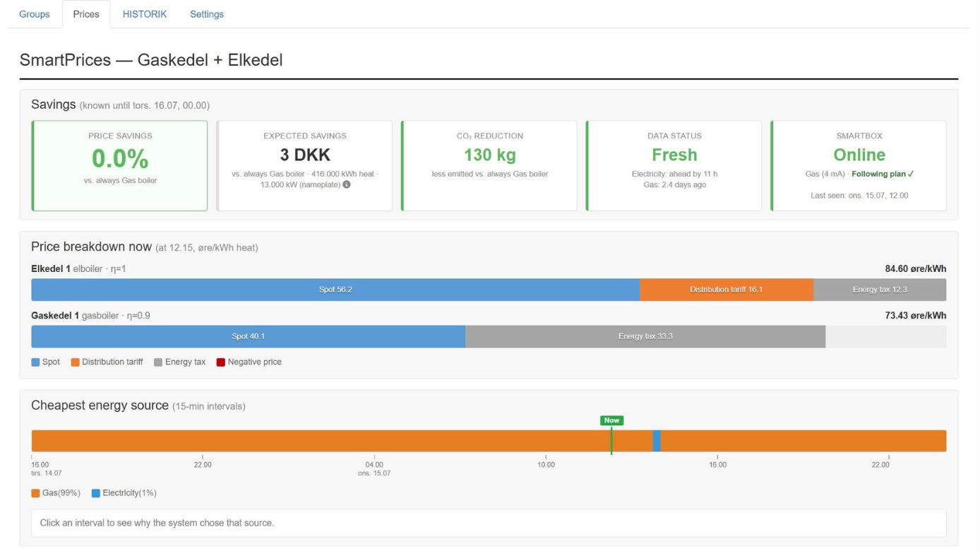980x551 pixels.
Task: Click the info icon beside nameplate
Action: click(x=347, y=185)
